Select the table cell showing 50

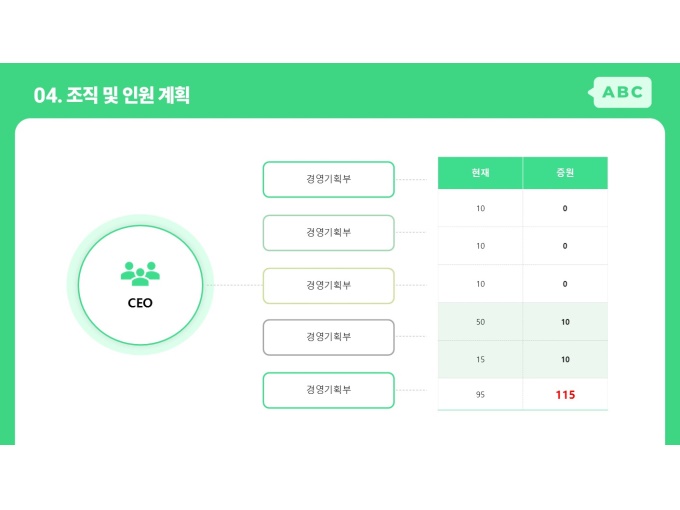[x=480, y=322]
